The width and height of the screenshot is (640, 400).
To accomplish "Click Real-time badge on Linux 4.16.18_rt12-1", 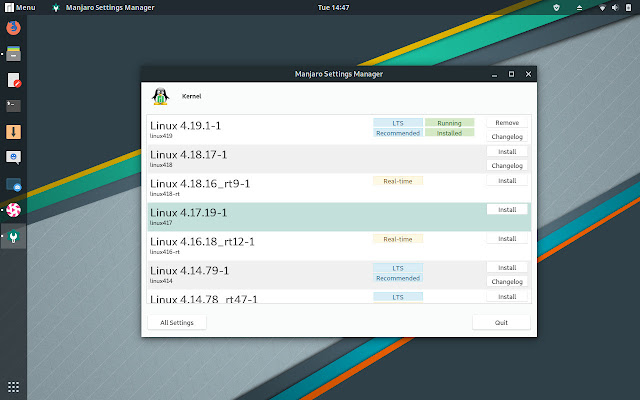I will point(398,239).
